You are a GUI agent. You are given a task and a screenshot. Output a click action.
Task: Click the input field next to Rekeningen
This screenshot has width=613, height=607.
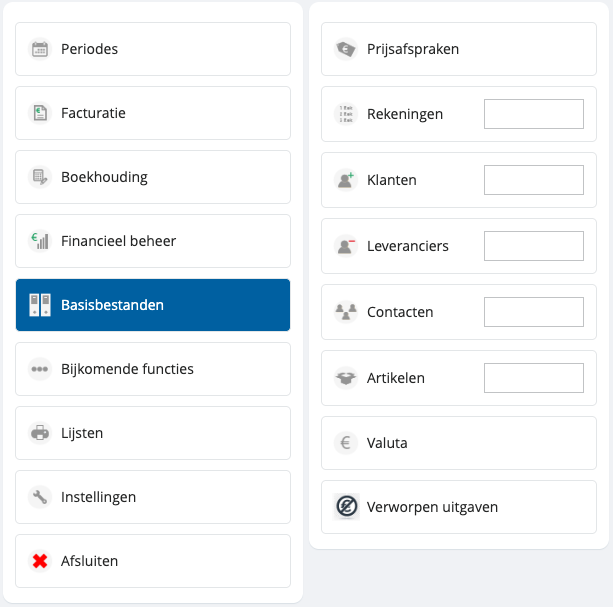point(533,114)
